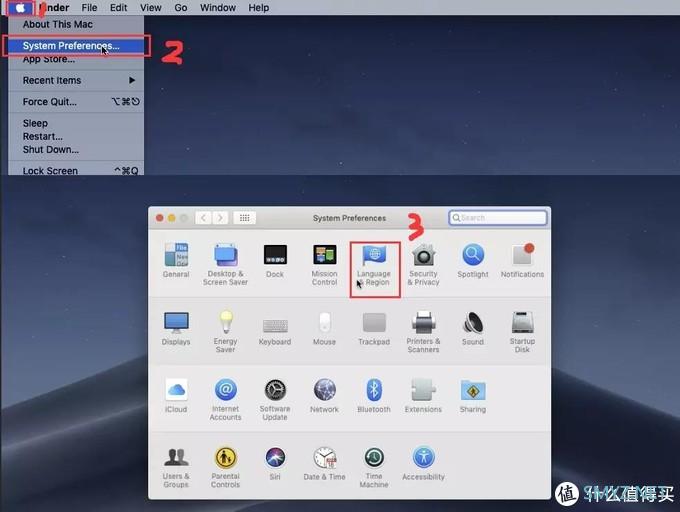Viewport: 680px width, 512px height.
Task: Go forward in System Preferences
Action: pos(220,218)
